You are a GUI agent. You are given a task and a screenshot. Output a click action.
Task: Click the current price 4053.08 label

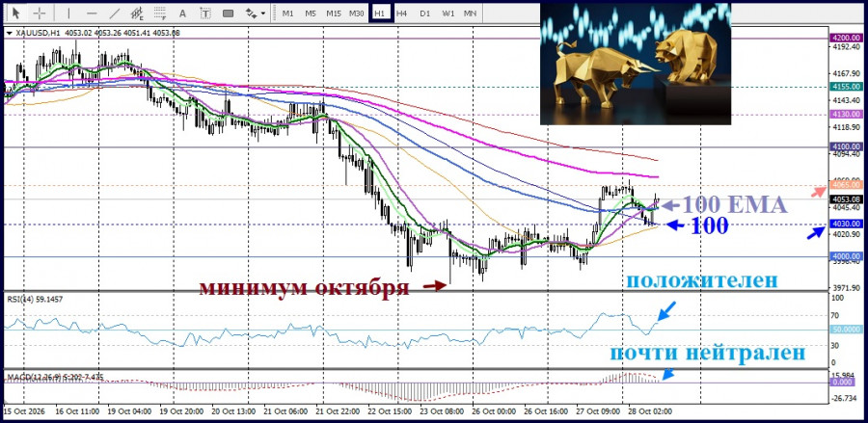[x=847, y=199]
